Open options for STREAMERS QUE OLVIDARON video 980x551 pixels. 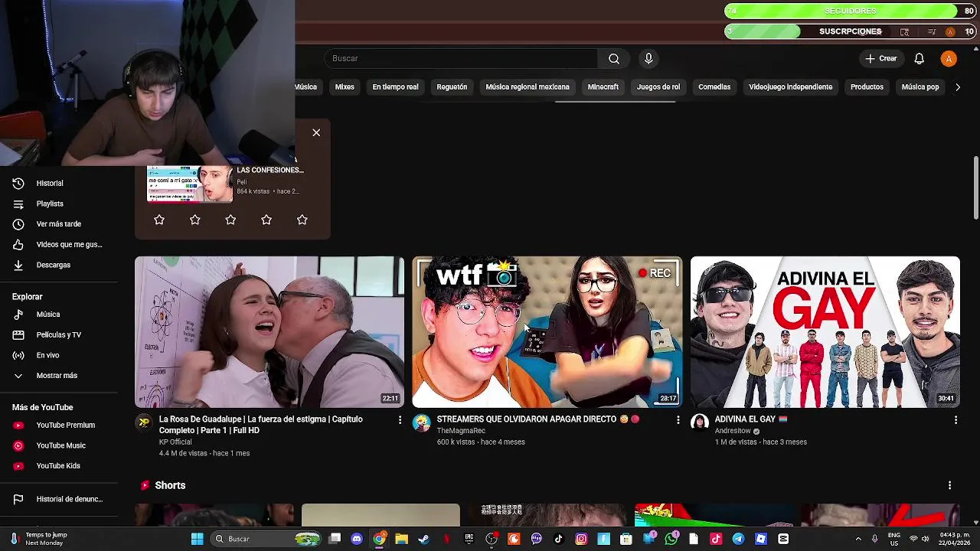pyautogui.click(x=678, y=420)
